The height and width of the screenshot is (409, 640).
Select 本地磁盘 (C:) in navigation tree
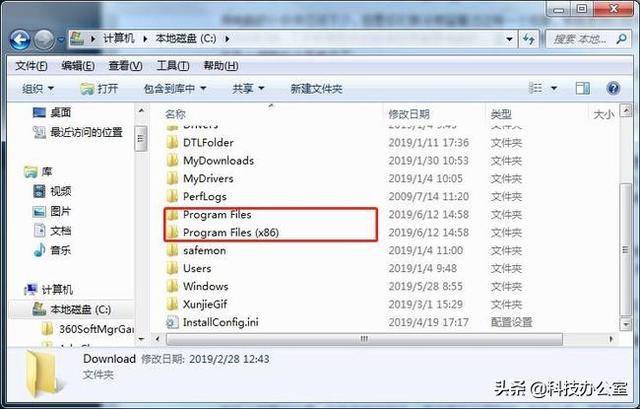80,310
